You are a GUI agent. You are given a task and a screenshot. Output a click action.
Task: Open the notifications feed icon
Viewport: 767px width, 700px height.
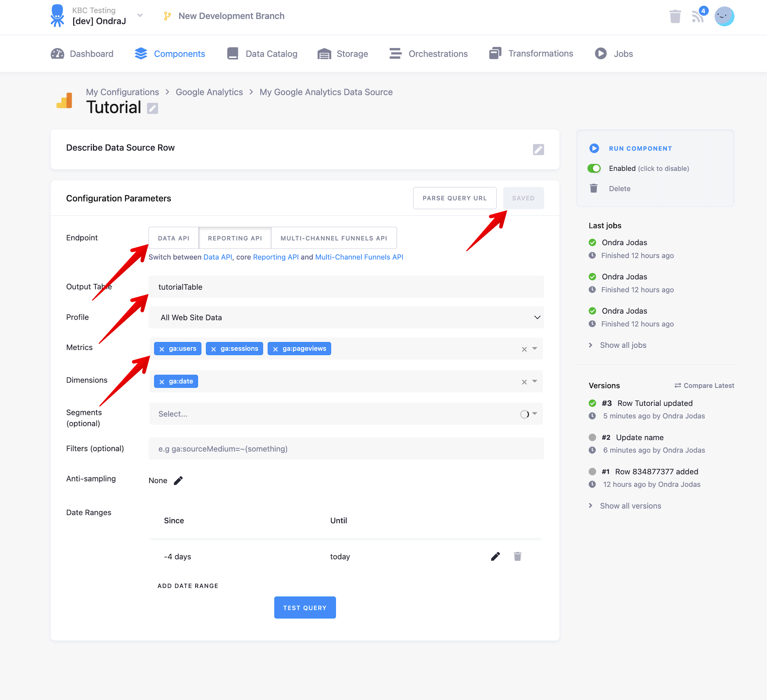698,16
